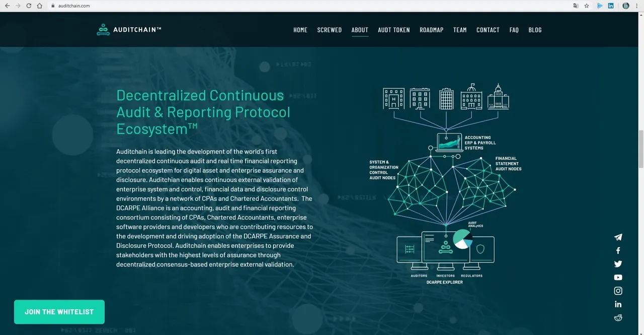
Task: Go to the CONTACT nav link
Action: [488, 30]
